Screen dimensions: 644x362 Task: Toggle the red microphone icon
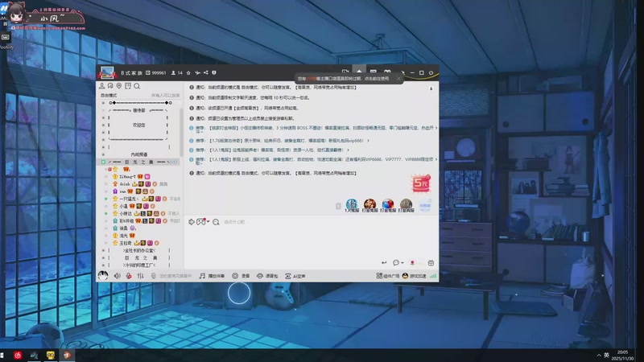[129, 276]
